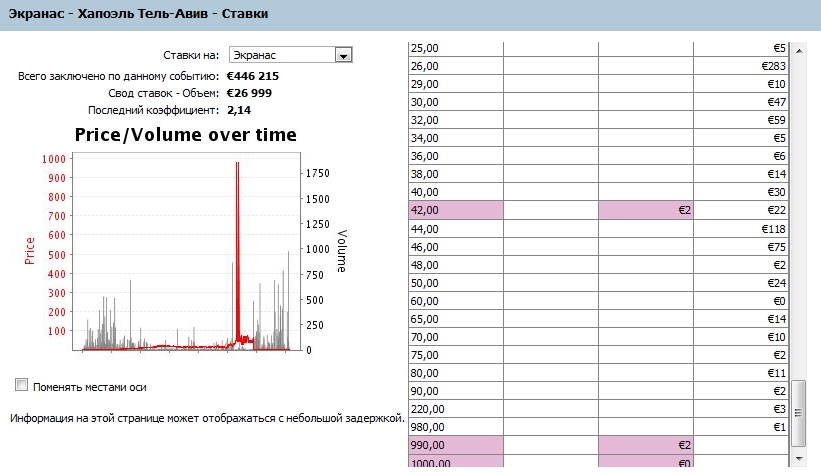The height and width of the screenshot is (475, 821).
Task: Click the 44,00 odds cell
Action: click(456, 229)
